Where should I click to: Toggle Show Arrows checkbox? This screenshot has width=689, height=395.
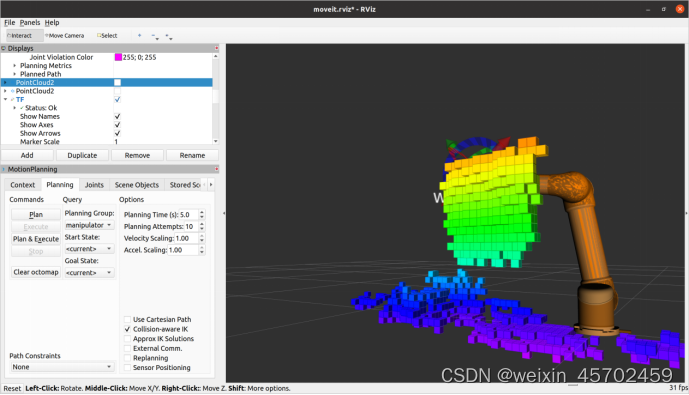point(117,133)
